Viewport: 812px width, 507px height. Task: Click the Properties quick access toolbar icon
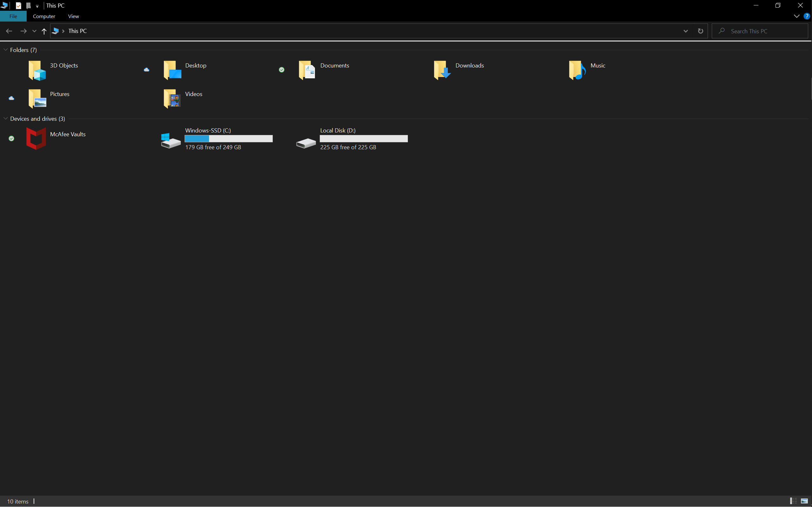(18, 6)
